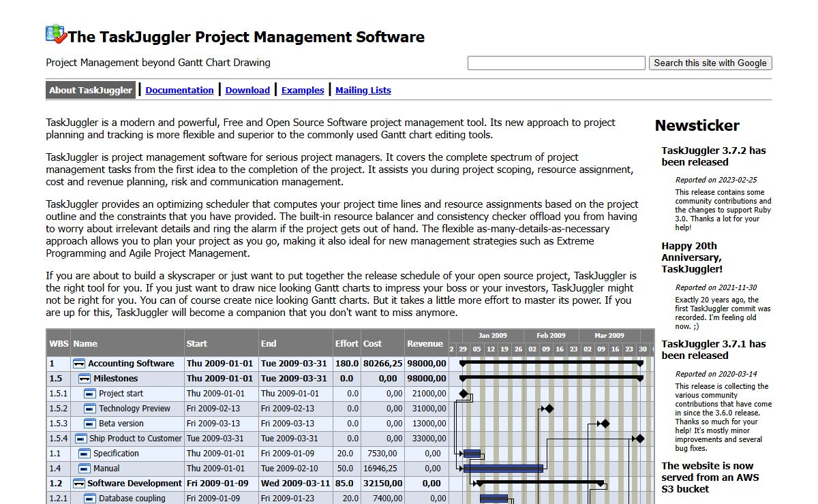Image resolution: width=818 pixels, height=504 pixels.
Task: Open the Documentation menu link
Action: pos(179,90)
